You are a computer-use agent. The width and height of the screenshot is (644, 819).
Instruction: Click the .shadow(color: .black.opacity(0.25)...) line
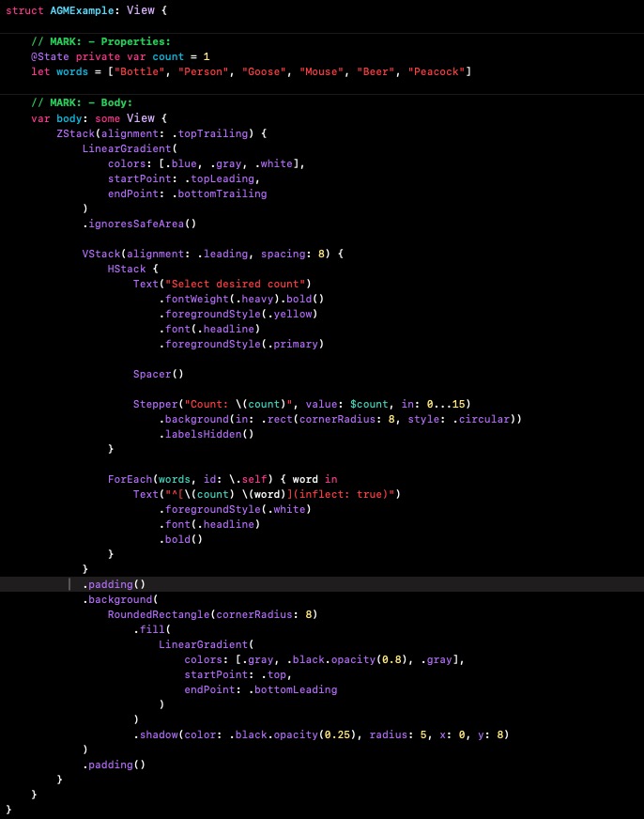pos(321,734)
